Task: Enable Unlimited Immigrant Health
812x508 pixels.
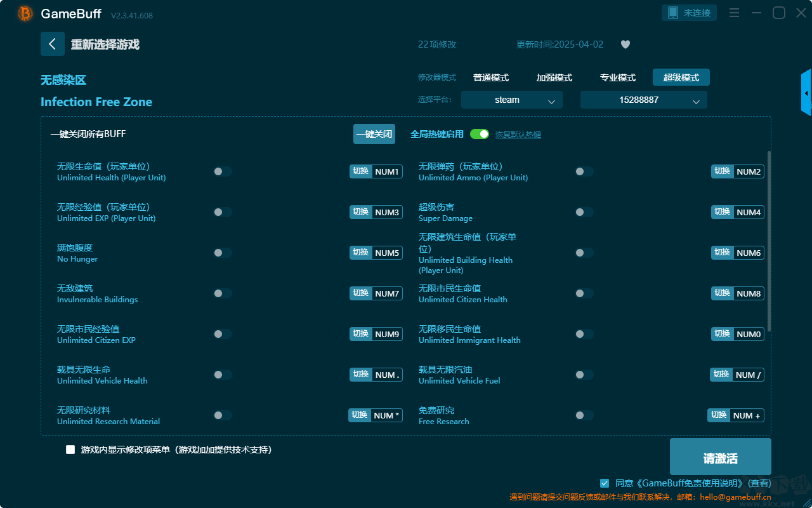Action: pos(584,334)
